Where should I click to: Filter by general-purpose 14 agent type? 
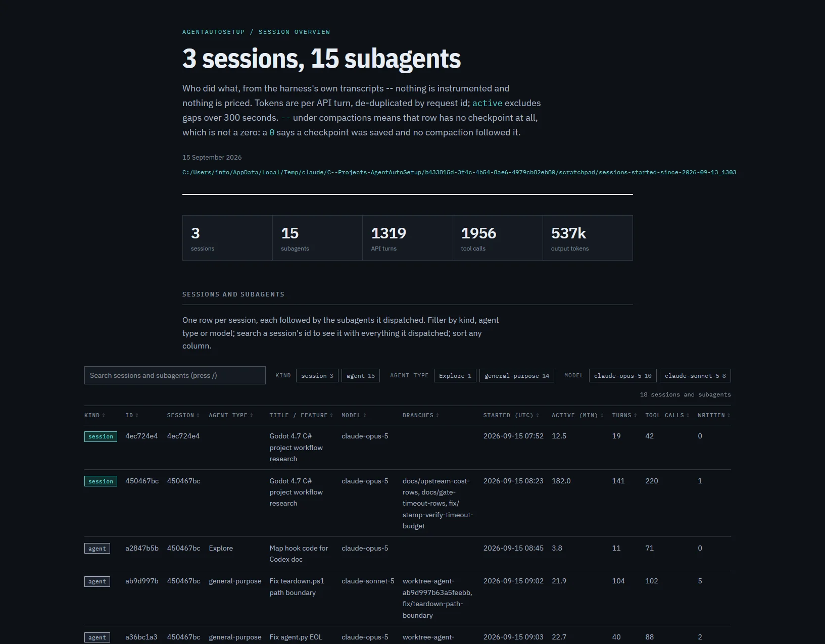point(517,376)
